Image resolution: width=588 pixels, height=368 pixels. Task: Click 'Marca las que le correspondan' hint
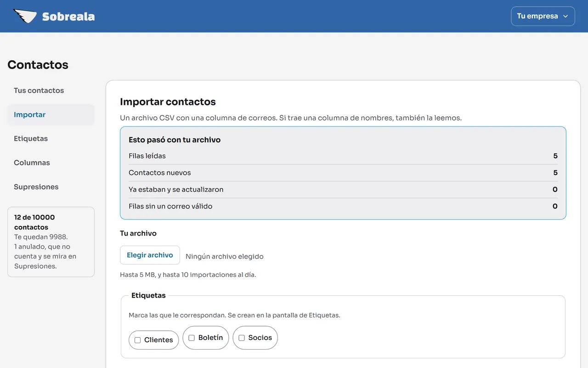point(234,316)
